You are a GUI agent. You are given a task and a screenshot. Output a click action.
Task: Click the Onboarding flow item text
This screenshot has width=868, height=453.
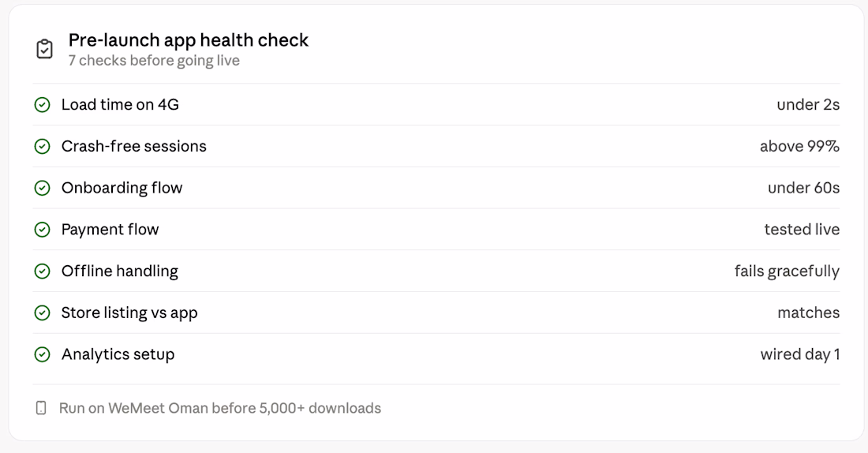122,188
